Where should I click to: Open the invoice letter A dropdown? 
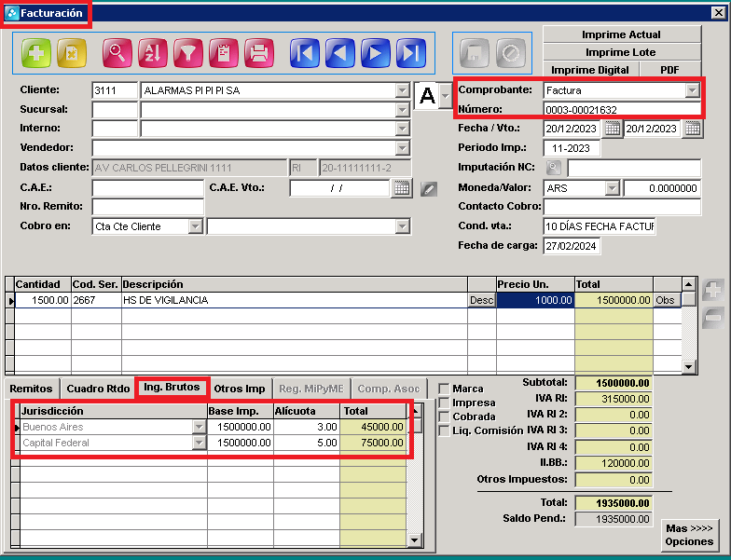[x=446, y=96]
